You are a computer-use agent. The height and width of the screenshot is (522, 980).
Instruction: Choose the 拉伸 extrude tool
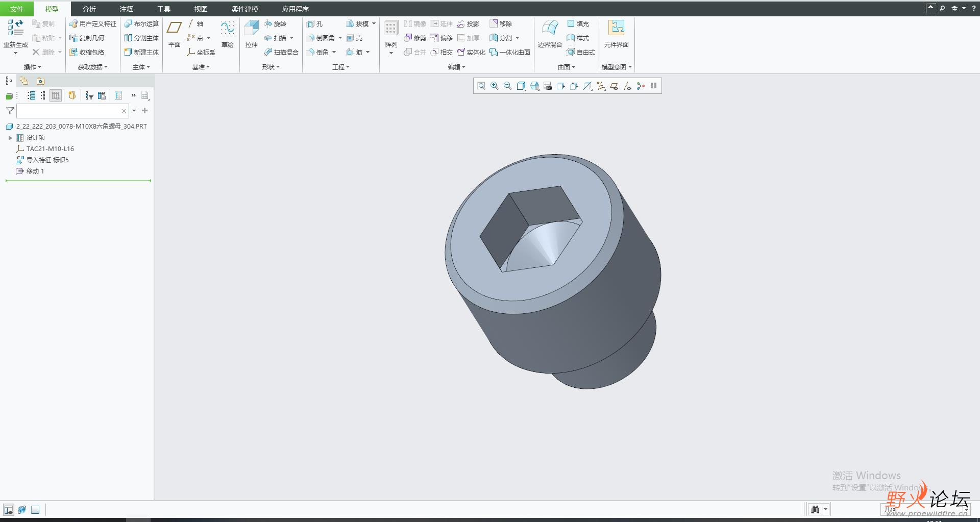click(x=252, y=35)
